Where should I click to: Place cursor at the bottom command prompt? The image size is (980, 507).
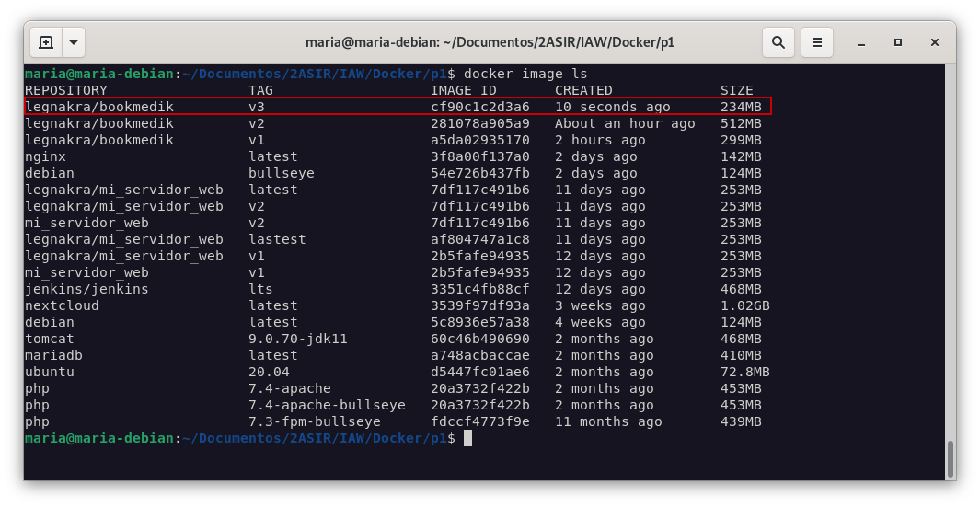[x=467, y=438]
